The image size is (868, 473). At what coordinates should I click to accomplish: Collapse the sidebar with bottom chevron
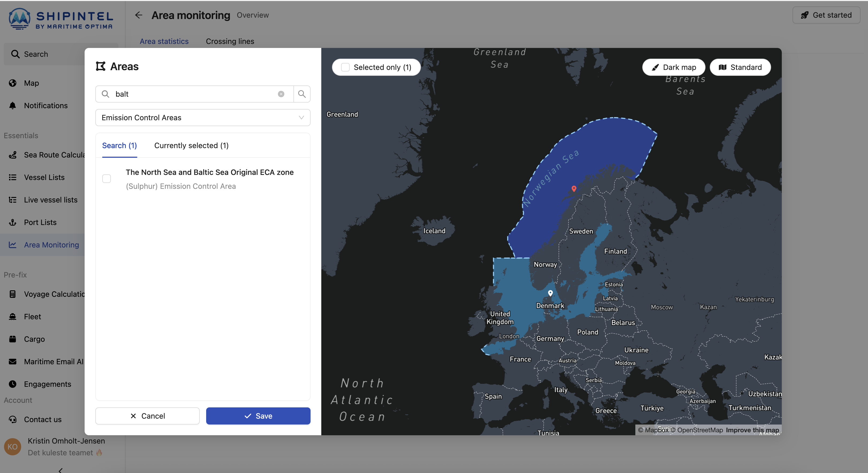tap(61, 470)
